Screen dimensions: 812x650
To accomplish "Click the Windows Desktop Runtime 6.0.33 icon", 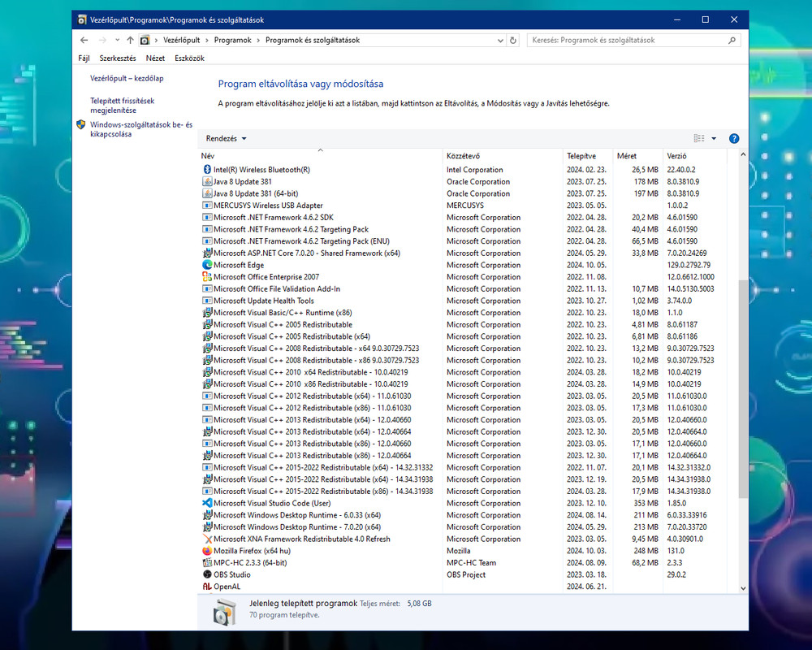I will click(x=207, y=514).
